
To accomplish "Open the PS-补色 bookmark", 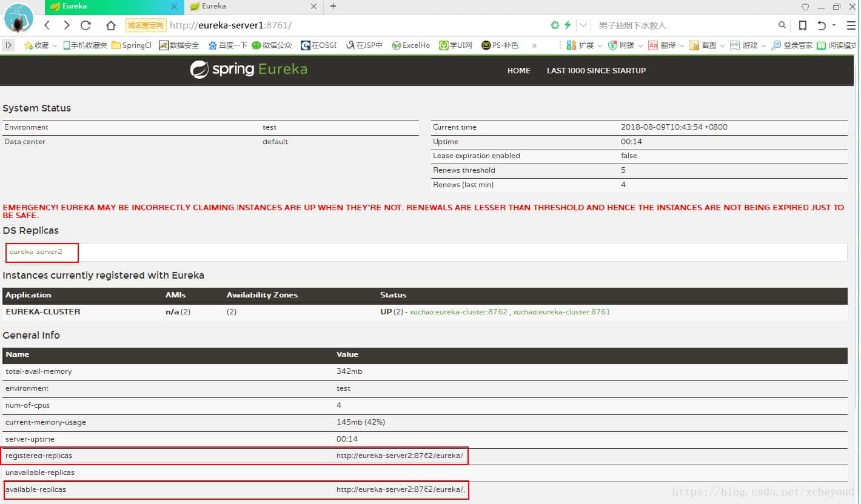I will click(500, 45).
